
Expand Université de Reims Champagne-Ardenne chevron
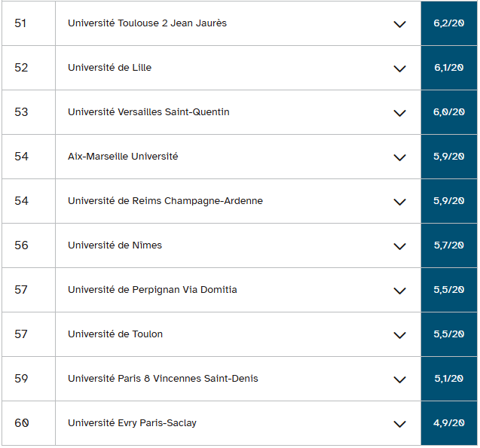(x=400, y=202)
